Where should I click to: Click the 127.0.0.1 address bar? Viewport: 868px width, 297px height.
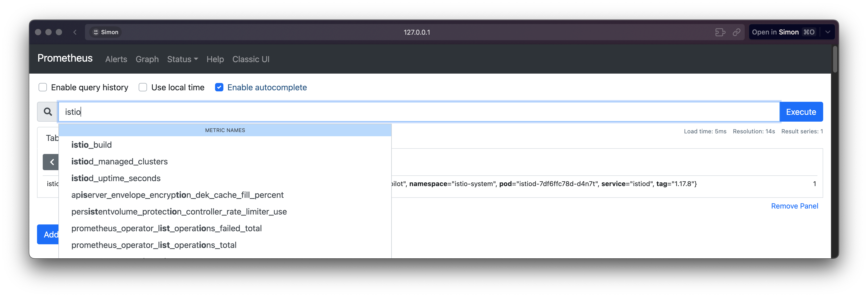click(x=417, y=32)
